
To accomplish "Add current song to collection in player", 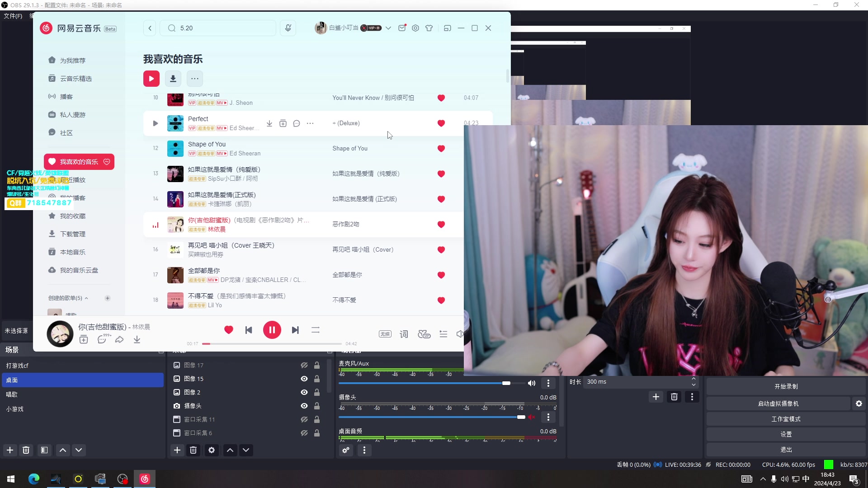I will 84,339.
